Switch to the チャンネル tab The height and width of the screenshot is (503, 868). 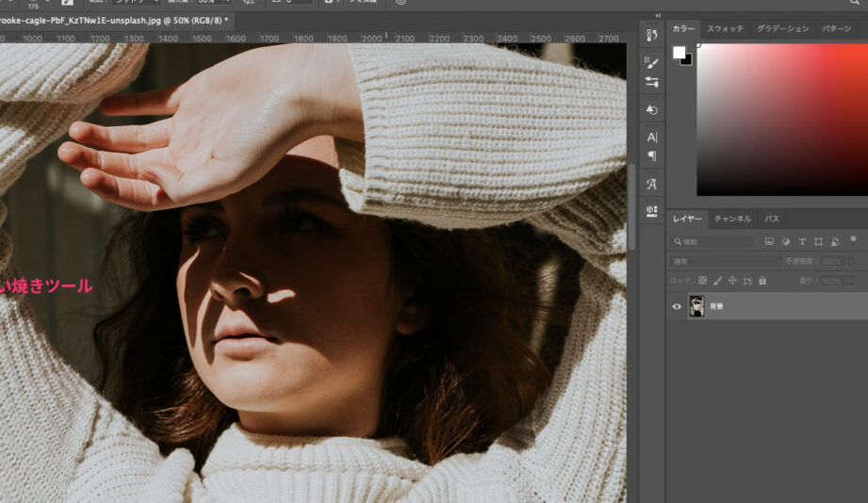coord(732,219)
